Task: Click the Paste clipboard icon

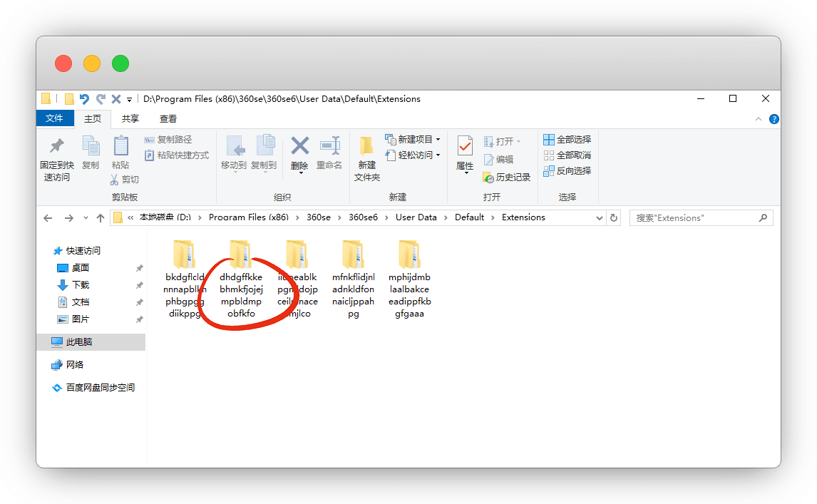Action: 121,147
